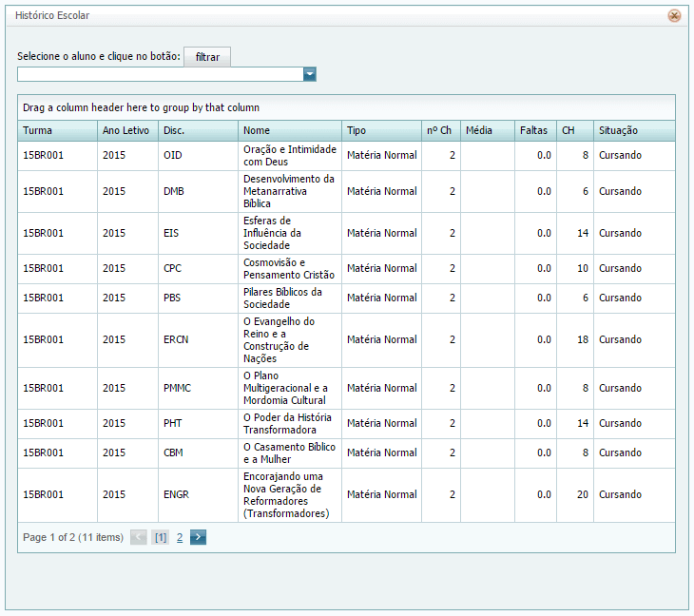
Task: Select 'O Casamento Bíblico e a Mulher' cell
Action: 290,453
